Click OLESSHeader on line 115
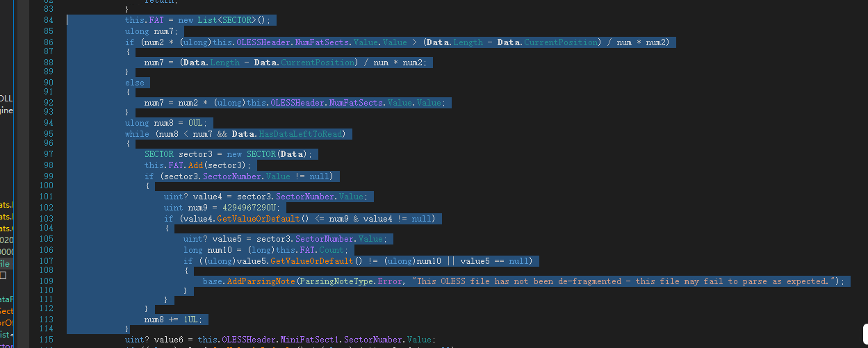 [x=248, y=340]
